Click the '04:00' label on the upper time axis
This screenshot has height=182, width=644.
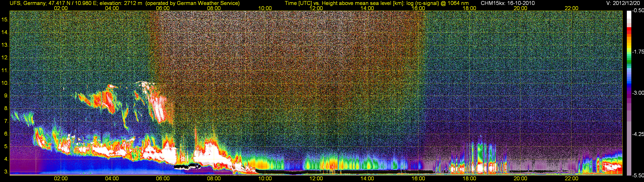pyautogui.click(x=112, y=8)
